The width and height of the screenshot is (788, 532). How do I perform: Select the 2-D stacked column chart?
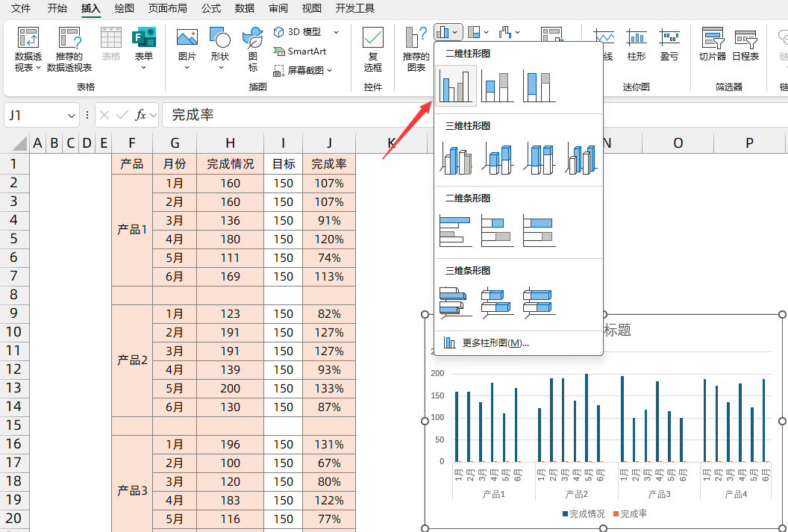point(498,86)
